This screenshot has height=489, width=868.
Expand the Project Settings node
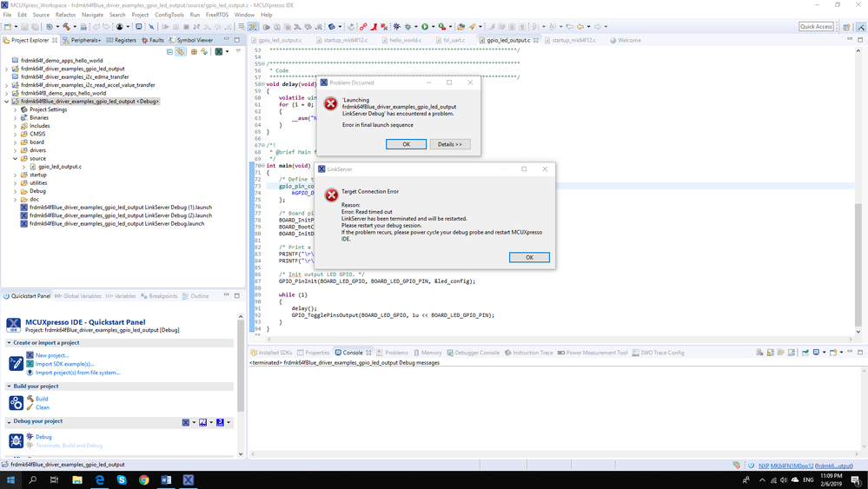[15, 109]
